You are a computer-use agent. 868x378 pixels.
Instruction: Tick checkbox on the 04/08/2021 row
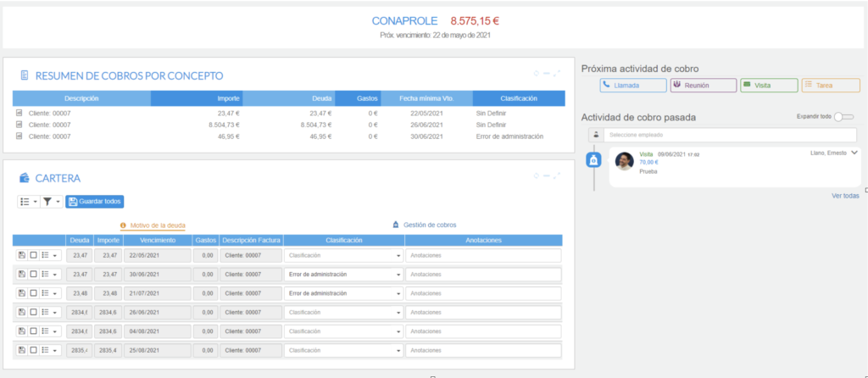point(33,331)
